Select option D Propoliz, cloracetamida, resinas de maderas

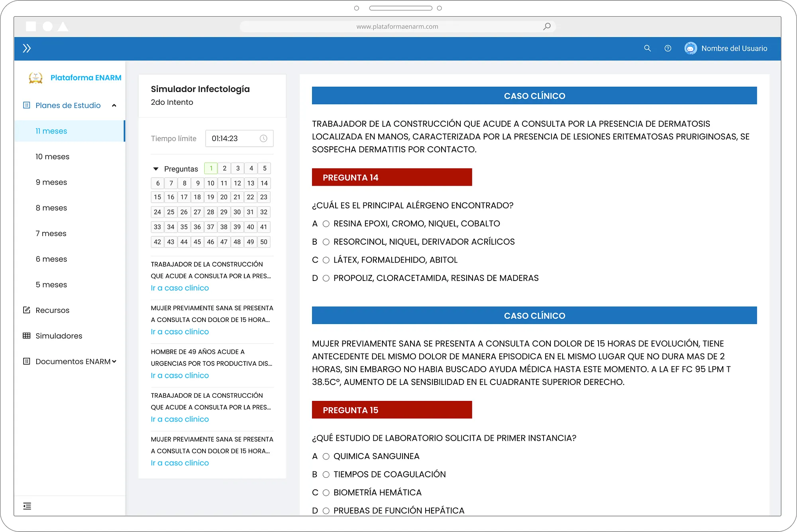coord(326,278)
